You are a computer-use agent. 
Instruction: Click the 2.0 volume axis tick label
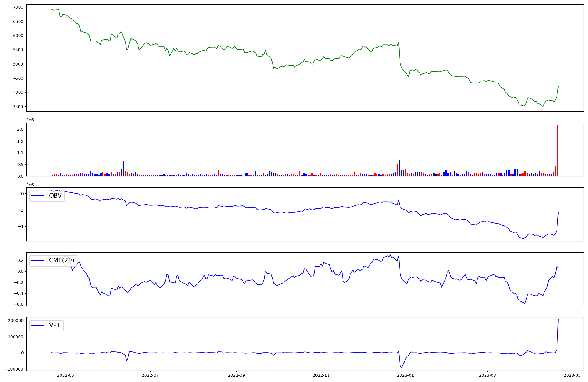click(20, 129)
